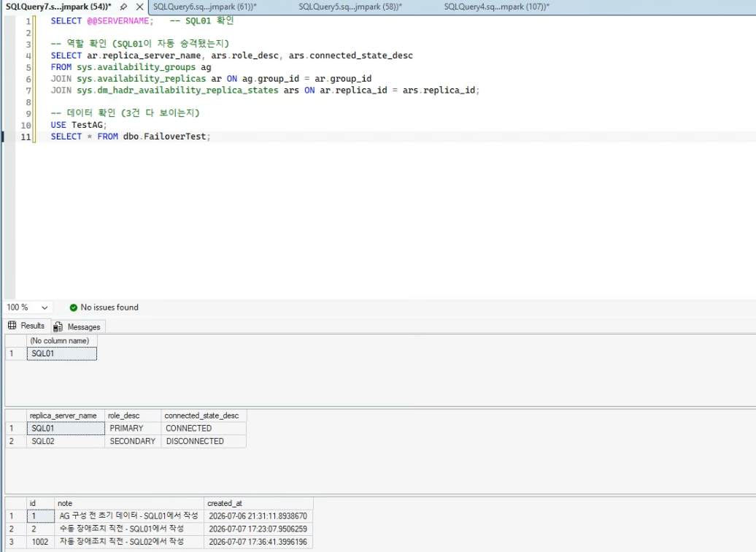Select the SQLQuery7.sql tab

58,7
